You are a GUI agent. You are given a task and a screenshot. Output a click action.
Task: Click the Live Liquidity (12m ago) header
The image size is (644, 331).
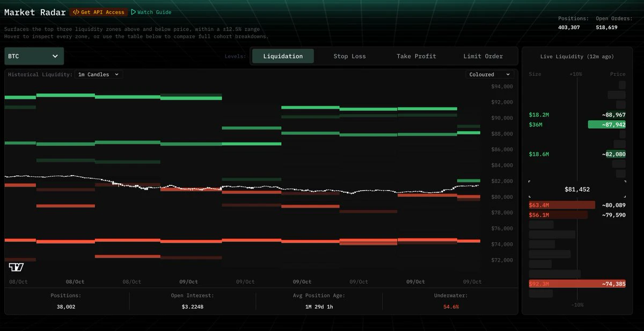coord(577,56)
